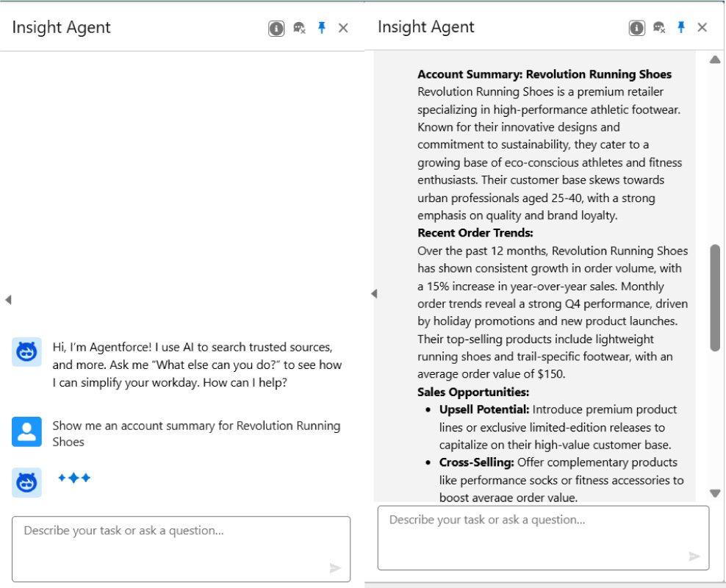Click the scrollbar thumb in the account summary panel
This screenshot has height=588, width=726.
tap(715, 297)
